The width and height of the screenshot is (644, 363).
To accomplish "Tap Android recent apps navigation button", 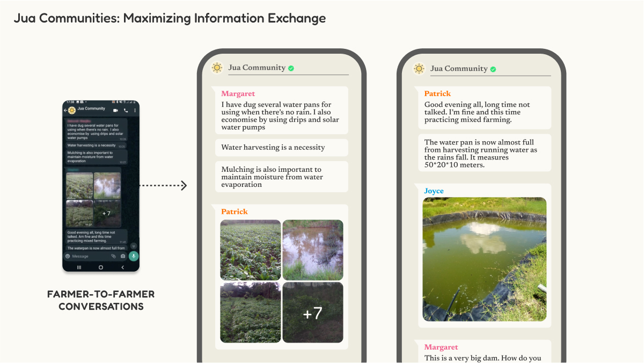I will (79, 267).
